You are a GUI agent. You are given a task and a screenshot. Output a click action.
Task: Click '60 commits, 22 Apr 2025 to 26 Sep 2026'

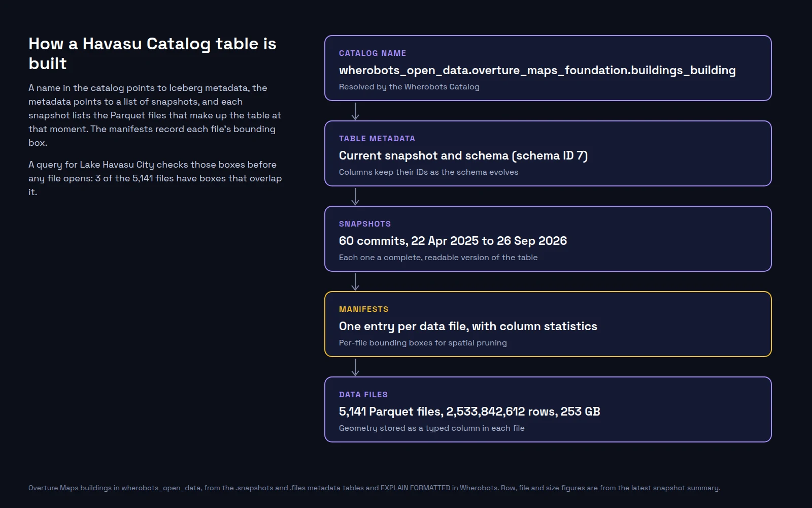pyautogui.click(x=453, y=241)
